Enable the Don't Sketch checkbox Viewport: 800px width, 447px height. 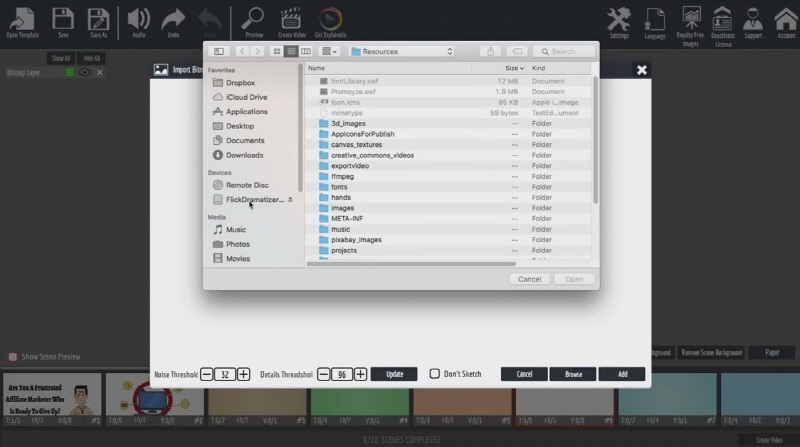(435, 374)
